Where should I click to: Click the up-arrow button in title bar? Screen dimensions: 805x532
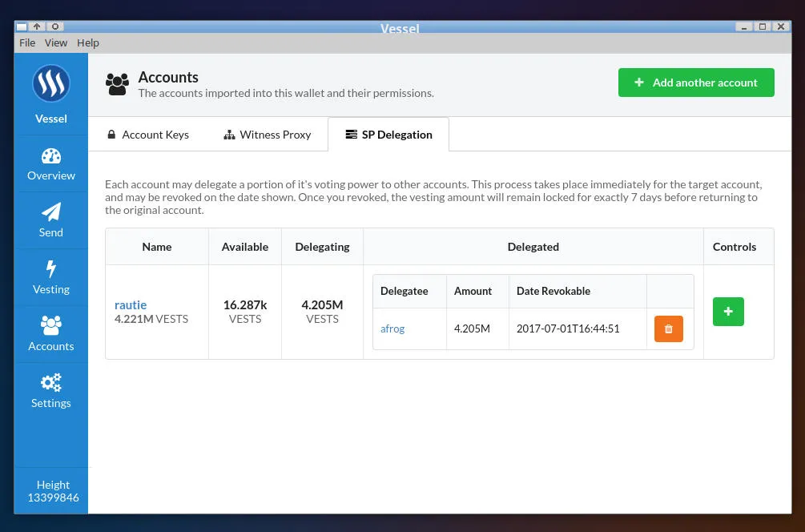(37, 26)
